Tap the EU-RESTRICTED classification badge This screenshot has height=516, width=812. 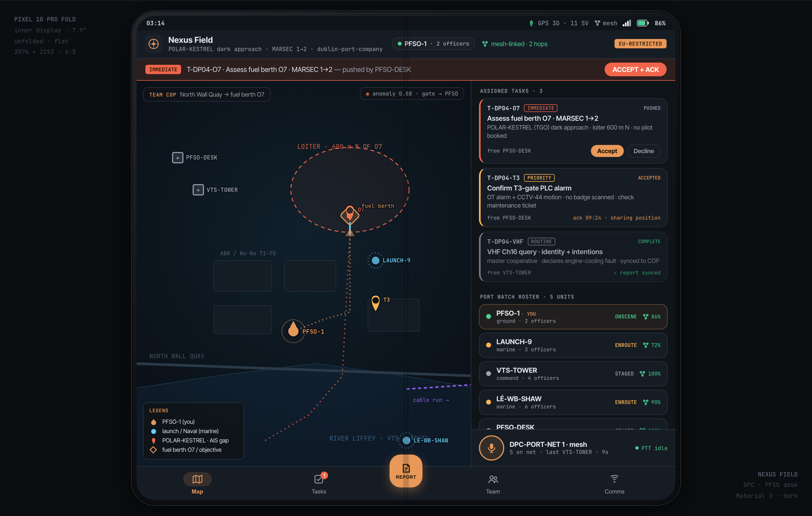click(640, 44)
